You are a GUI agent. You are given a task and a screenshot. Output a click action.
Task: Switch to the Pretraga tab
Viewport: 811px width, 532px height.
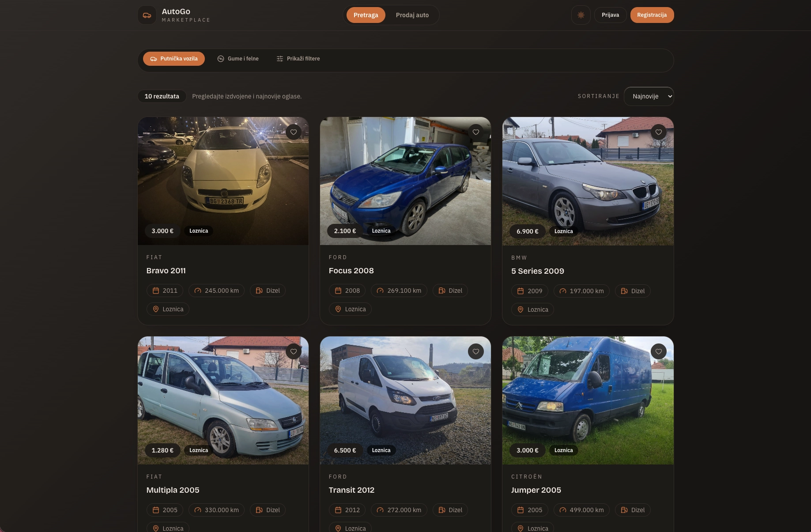pos(366,15)
